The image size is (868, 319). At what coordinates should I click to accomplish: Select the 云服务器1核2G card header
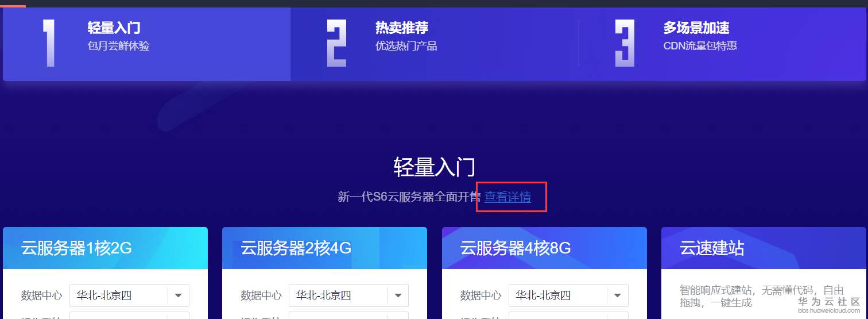[x=105, y=248]
